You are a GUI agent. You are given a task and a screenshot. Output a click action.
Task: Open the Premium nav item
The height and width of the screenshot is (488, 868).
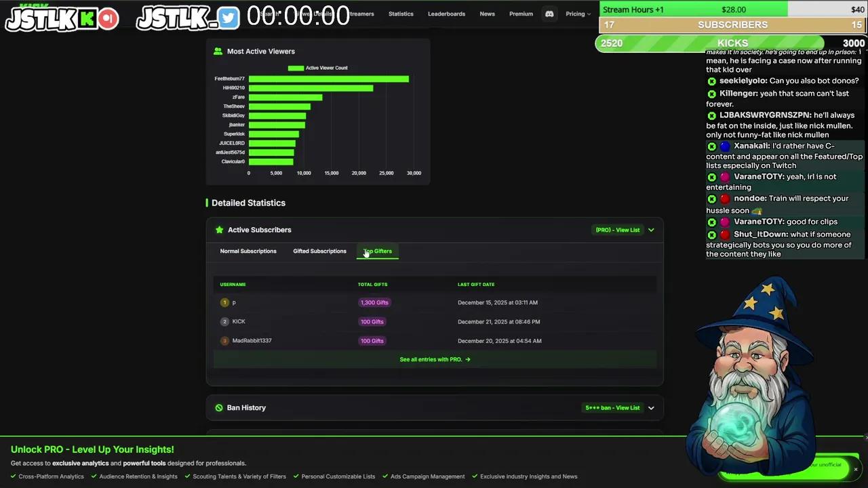(521, 14)
